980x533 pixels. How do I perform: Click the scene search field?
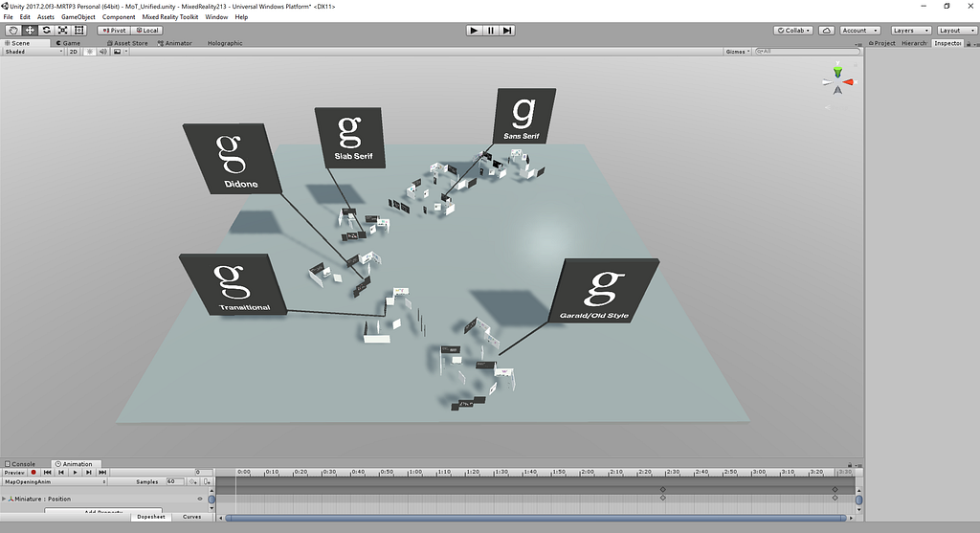click(807, 52)
